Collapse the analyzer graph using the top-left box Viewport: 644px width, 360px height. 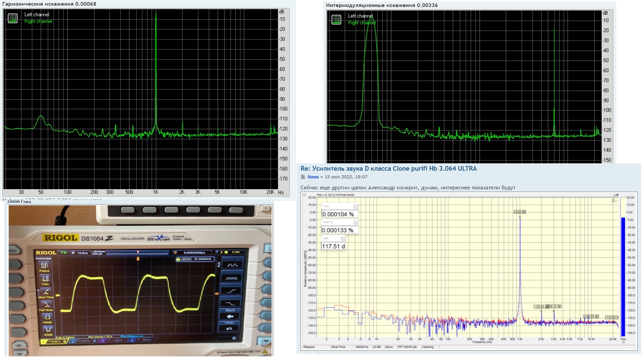pyautogui.click(x=304, y=195)
